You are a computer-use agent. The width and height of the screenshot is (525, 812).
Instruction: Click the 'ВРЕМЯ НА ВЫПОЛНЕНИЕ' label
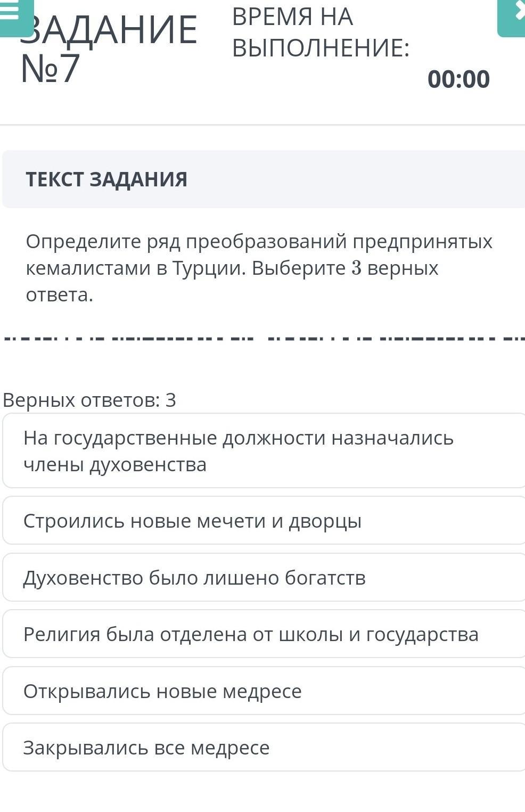click(x=321, y=33)
